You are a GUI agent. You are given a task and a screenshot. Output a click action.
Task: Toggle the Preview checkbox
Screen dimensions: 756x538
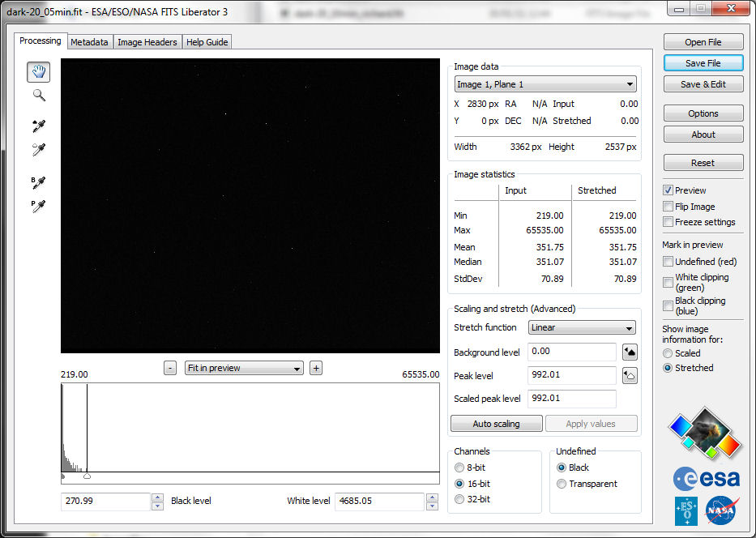668,190
